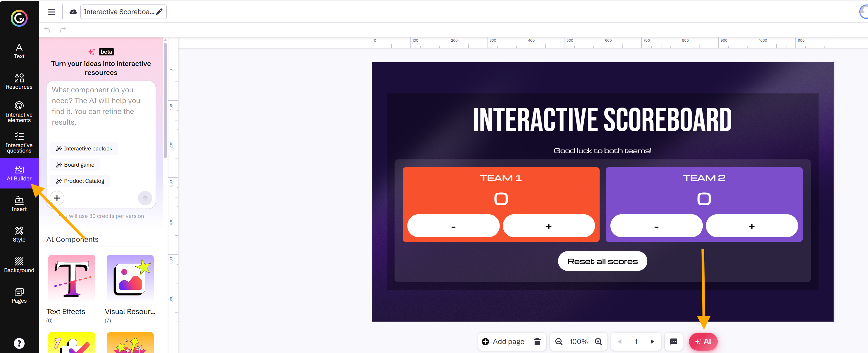Go to the next page arrow
Image resolution: width=868 pixels, height=353 pixels.
652,342
